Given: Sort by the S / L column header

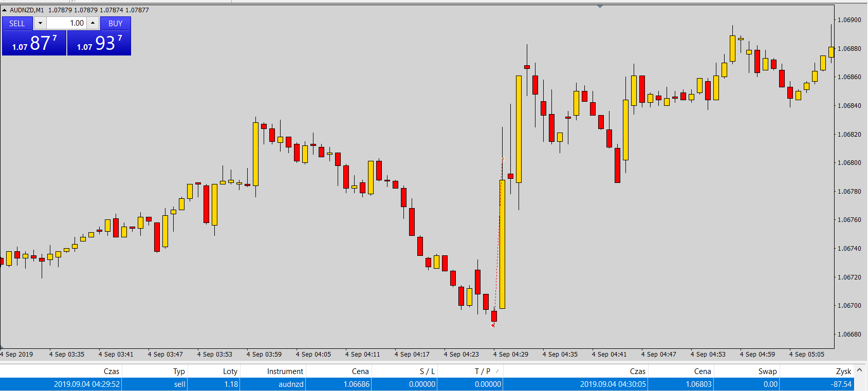Looking at the screenshot, I should [x=404, y=371].
